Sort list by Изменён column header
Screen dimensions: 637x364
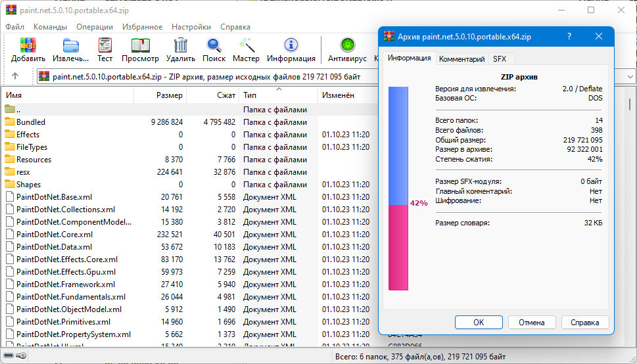[x=347, y=95]
